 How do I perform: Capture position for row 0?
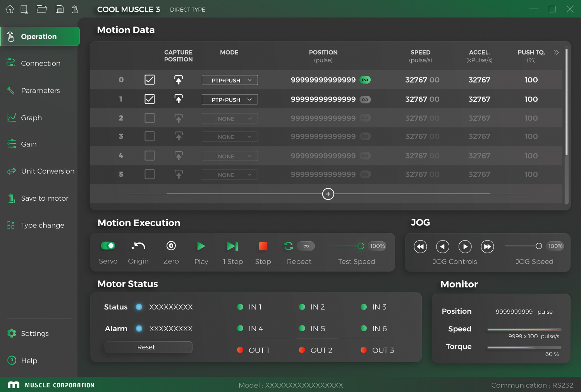coord(179,80)
